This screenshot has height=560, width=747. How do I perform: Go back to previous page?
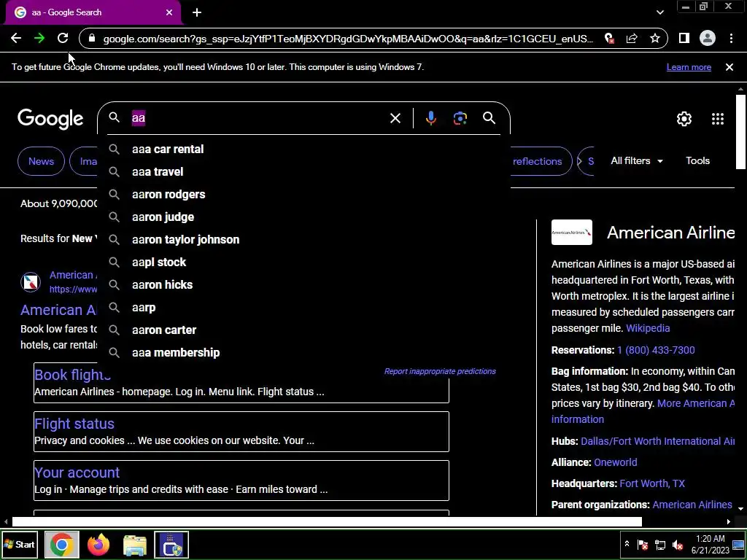click(x=16, y=38)
